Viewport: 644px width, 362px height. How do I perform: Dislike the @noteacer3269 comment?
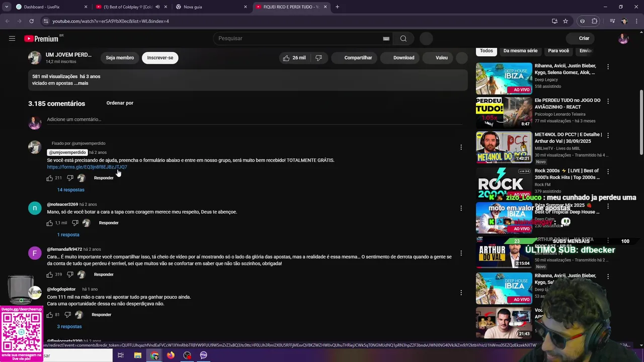pos(75,223)
